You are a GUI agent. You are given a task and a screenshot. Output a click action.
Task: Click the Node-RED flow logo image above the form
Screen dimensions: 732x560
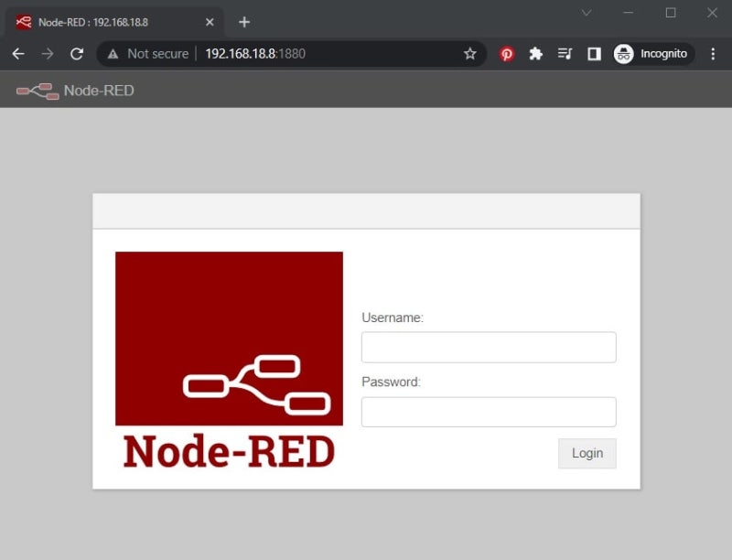click(x=229, y=339)
